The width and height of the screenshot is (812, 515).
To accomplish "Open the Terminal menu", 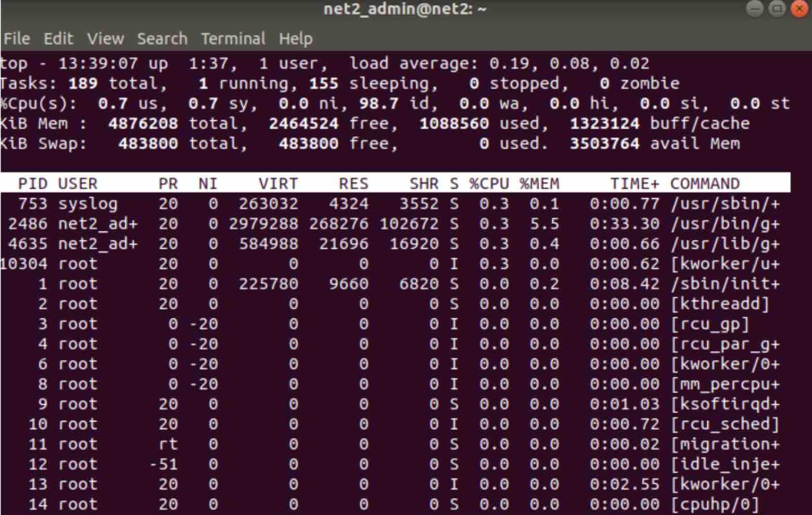I will (x=233, y=39).
